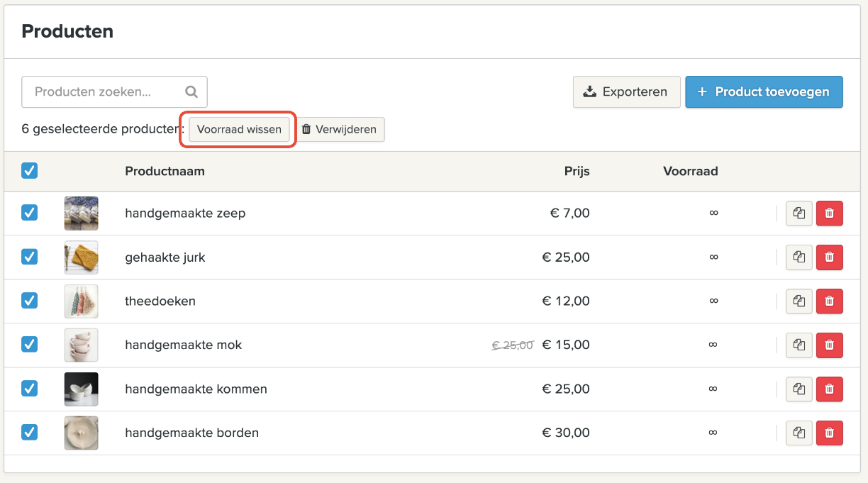Remove theedoeken using red trash icon

click(830, 301)
